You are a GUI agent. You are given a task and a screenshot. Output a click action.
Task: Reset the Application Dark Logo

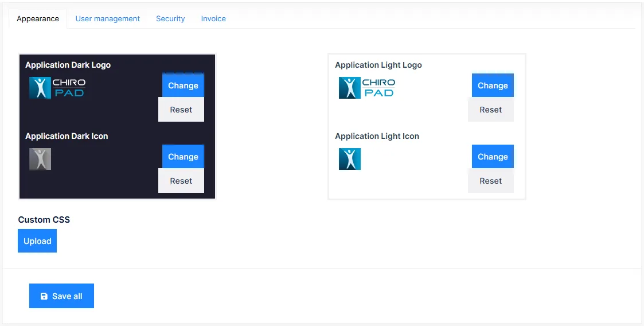point(181,110)
